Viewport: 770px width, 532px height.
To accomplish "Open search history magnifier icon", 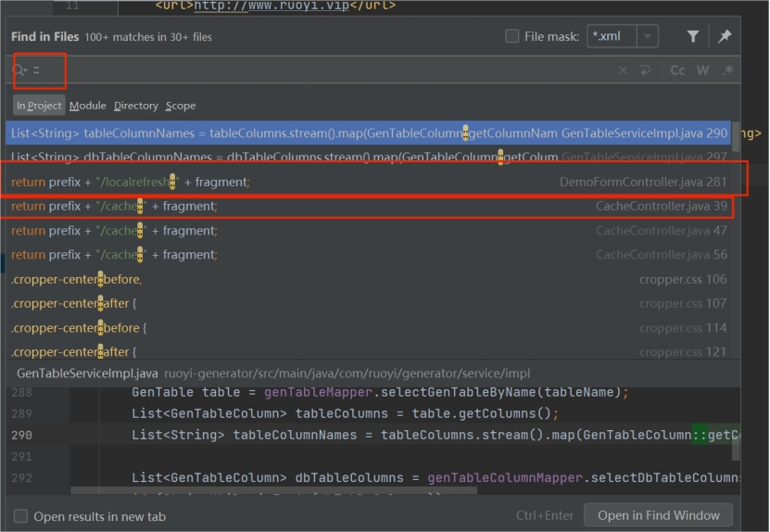I will [x=19, y=70].
